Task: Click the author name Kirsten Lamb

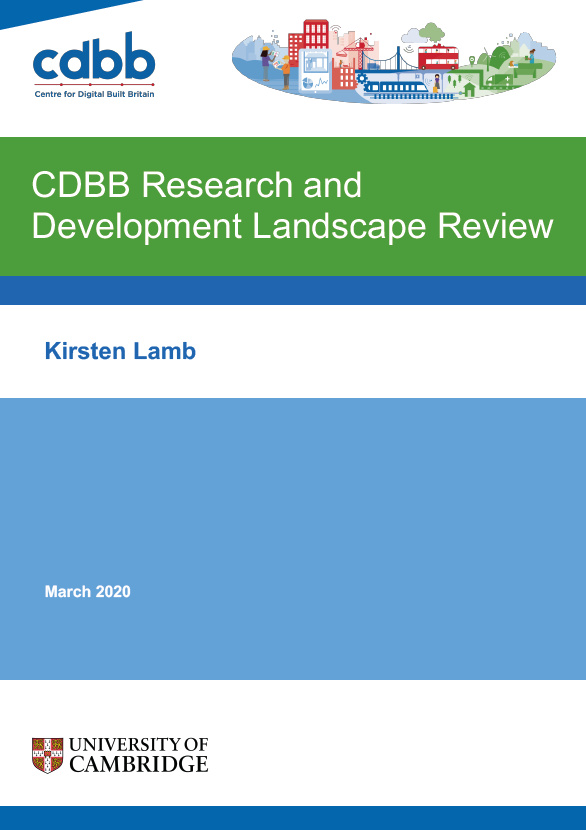Action: coord(120,351)
